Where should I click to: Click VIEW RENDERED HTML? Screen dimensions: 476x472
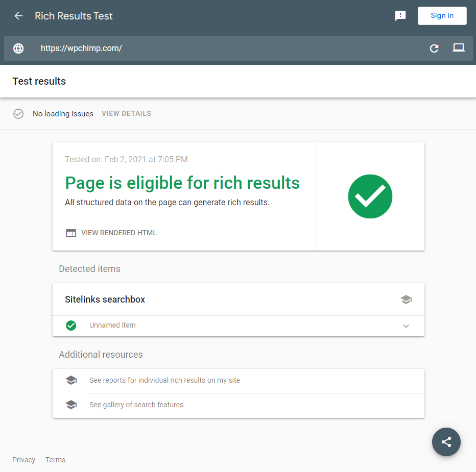click(119, 233)
